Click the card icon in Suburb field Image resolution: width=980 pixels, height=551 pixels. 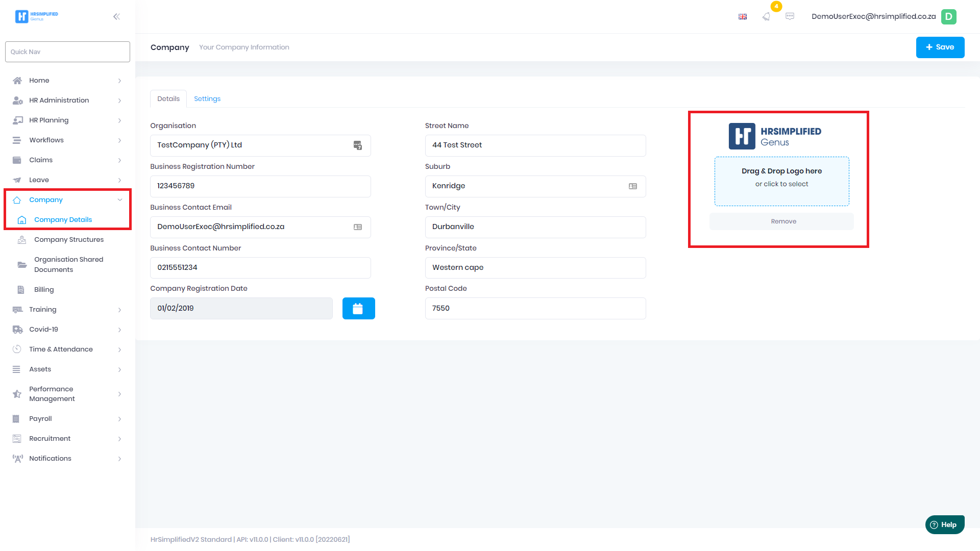(633, 186)
